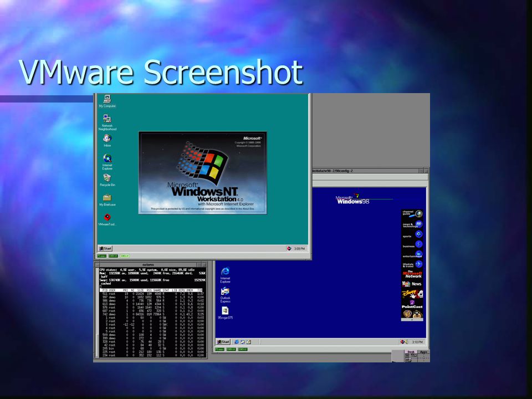Click the CPU states line in the xterm window

(x=147, y=270)
